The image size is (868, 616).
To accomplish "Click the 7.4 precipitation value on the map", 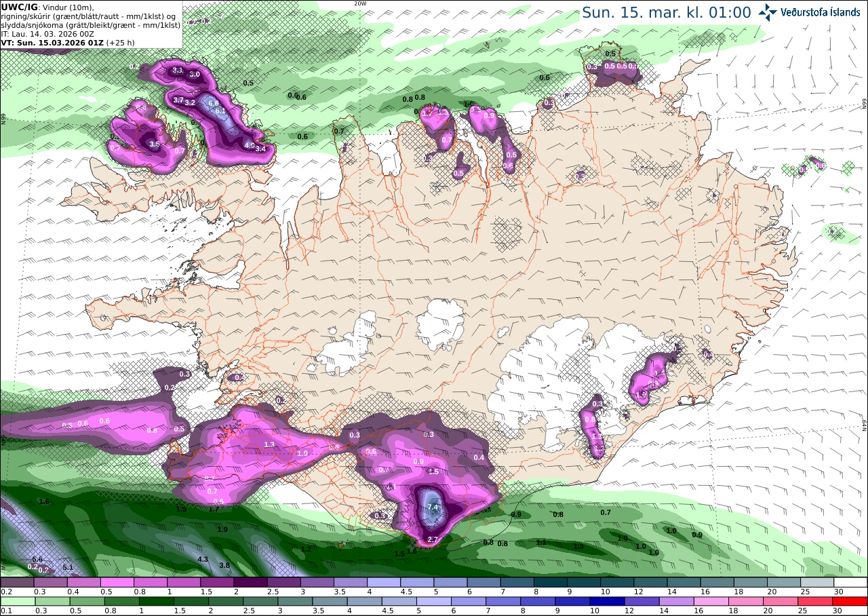I will (x=433, y=507).
